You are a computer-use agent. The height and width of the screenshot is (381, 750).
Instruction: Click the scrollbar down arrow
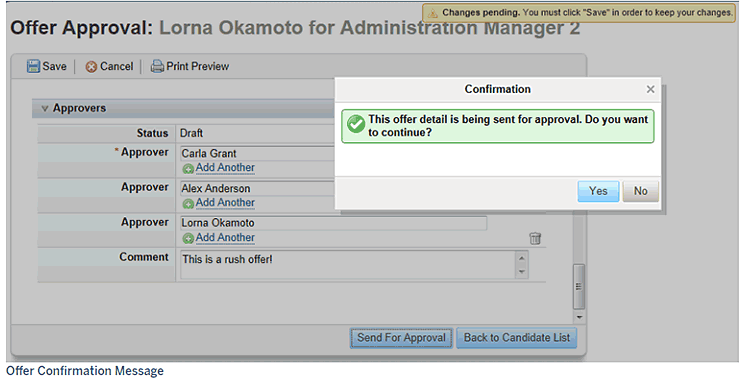tap(579, 317)
